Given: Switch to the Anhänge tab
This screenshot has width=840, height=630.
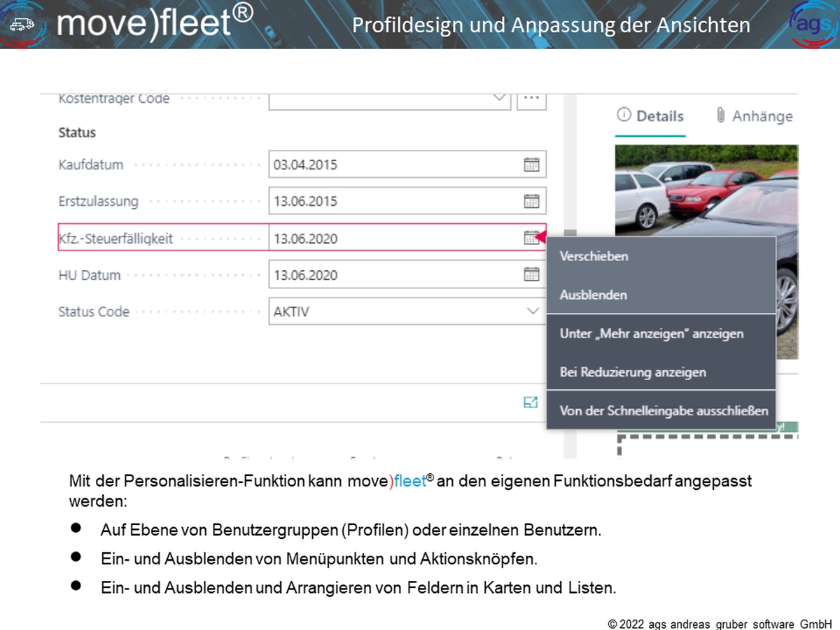Looking at the screenshot, I should [x=754, y=116].
